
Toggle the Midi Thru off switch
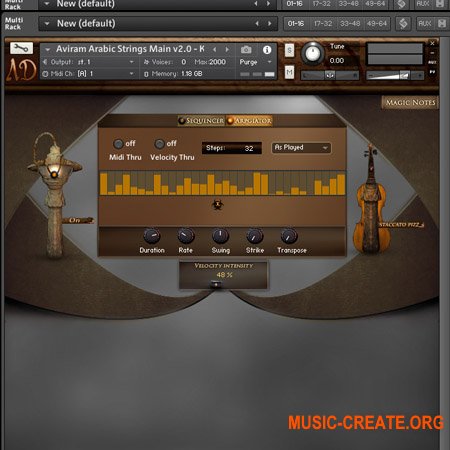pyautogui.click(x=118, y=144)
